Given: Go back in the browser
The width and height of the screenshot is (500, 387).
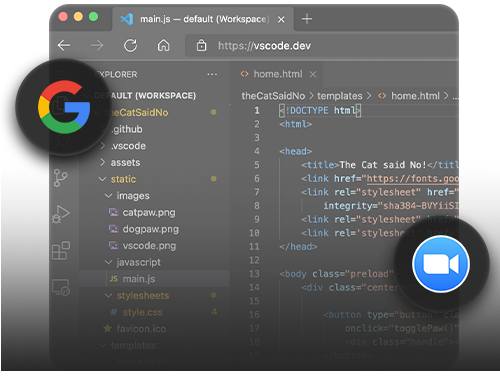Looking at the screenshot, I should pyautogui.click(x=64, y=45).
